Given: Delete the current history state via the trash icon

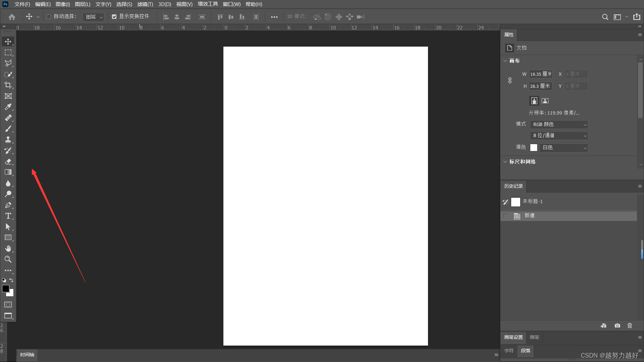Looking at the screenshot, I should pos(630,325).
